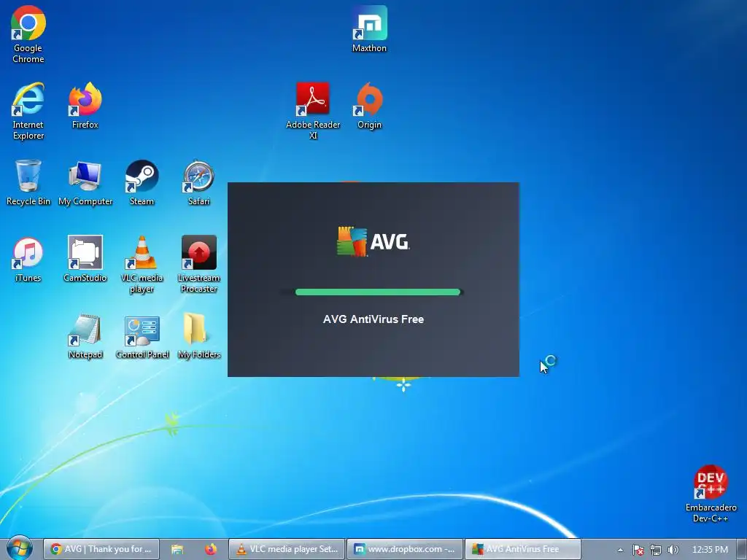Image resolution: width=747 pixels, height=560 pixels.
Task: Launch Steam from the desktop shortcut
Action: tap(142, 182)
